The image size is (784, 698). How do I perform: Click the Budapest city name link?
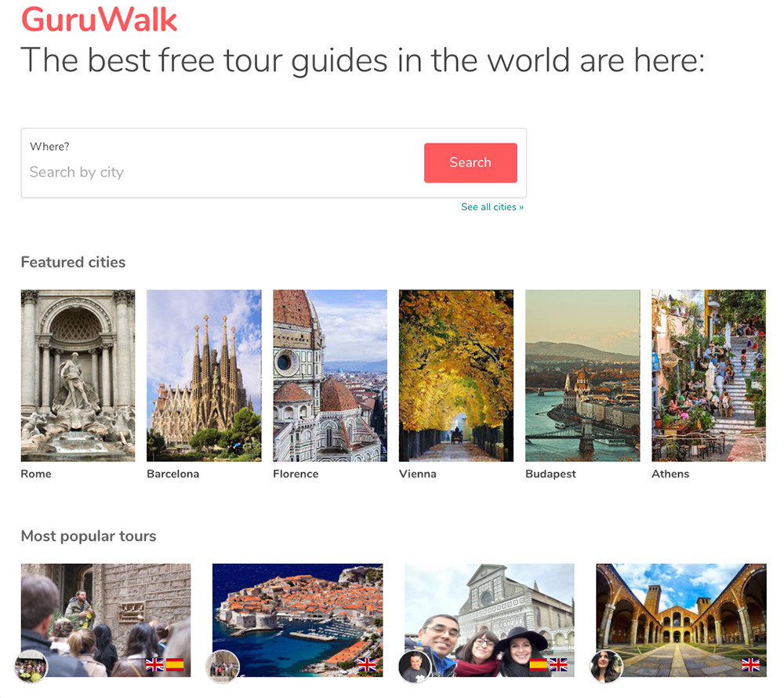coord(550,474)
